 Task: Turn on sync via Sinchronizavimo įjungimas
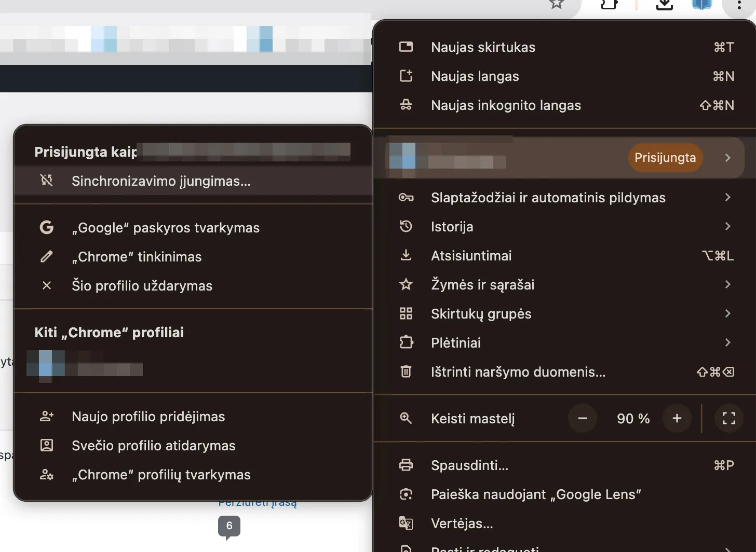pyautogui.click(x=161, y=181)
